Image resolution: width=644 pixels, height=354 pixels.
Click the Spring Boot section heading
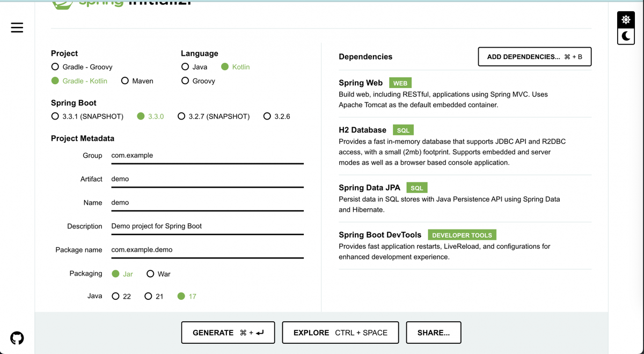pyautogui.click(x=74, y=103)
